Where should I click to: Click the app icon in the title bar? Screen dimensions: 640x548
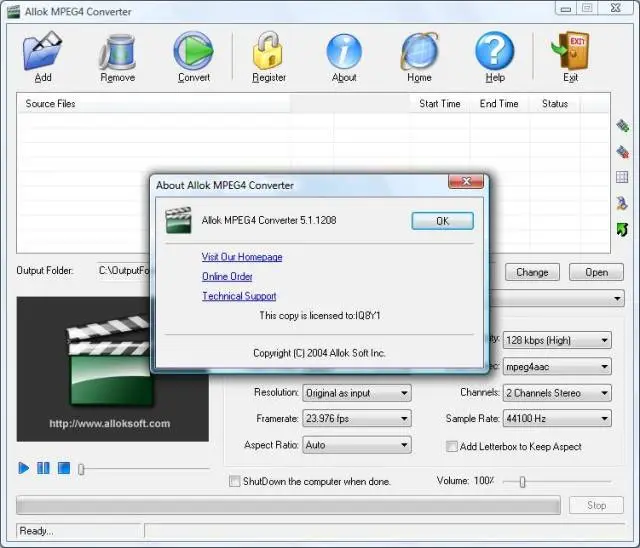13,11
